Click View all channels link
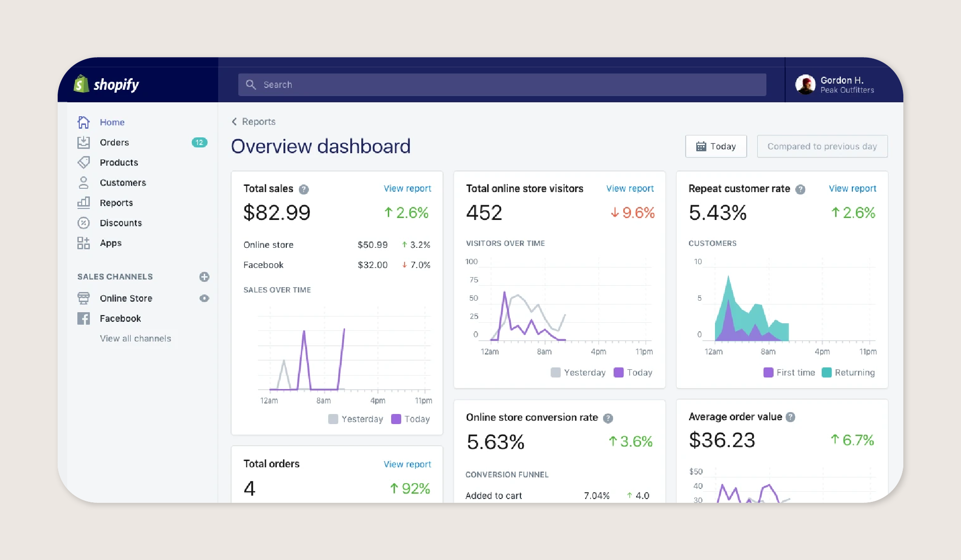This screenshot has width=961, height=560. [x=136, y=339]
